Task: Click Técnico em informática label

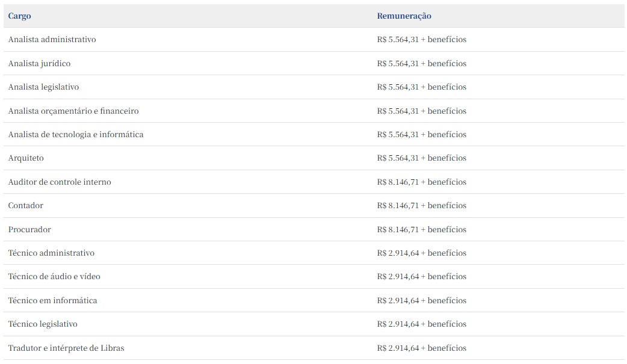Action: coord(52,300)
